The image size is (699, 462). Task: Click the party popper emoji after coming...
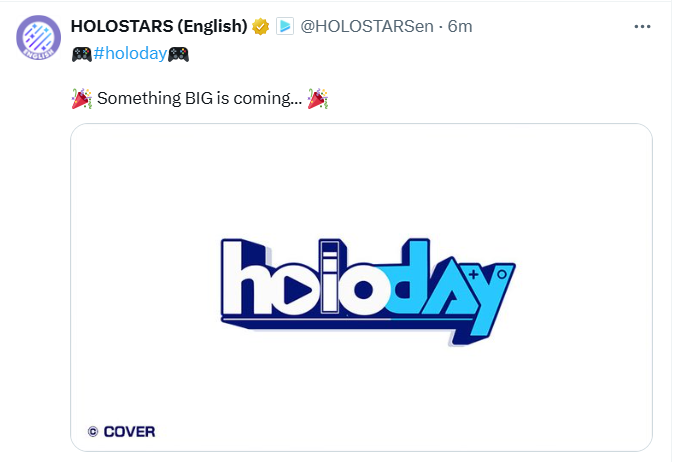pyautogui.click(x=318, y=99)
